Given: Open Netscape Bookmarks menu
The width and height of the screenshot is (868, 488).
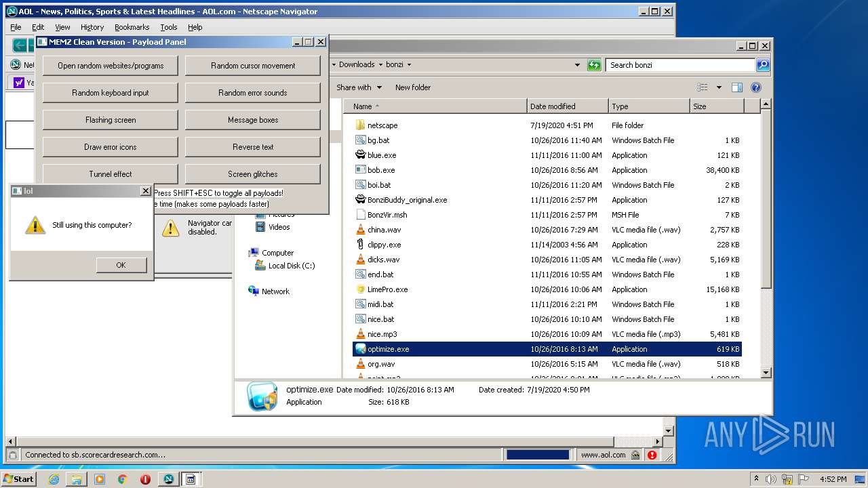Looking at the screenshot, I should (x=132, y=27).
